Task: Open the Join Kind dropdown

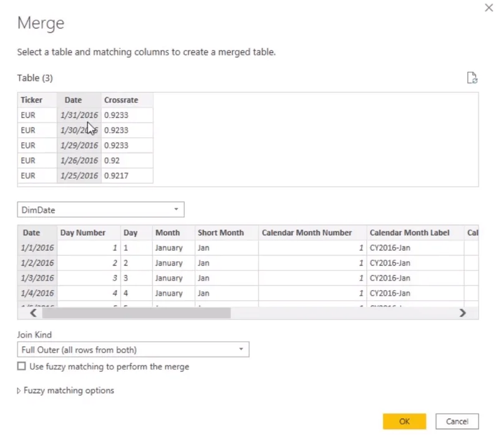Action: coord(133,349)
